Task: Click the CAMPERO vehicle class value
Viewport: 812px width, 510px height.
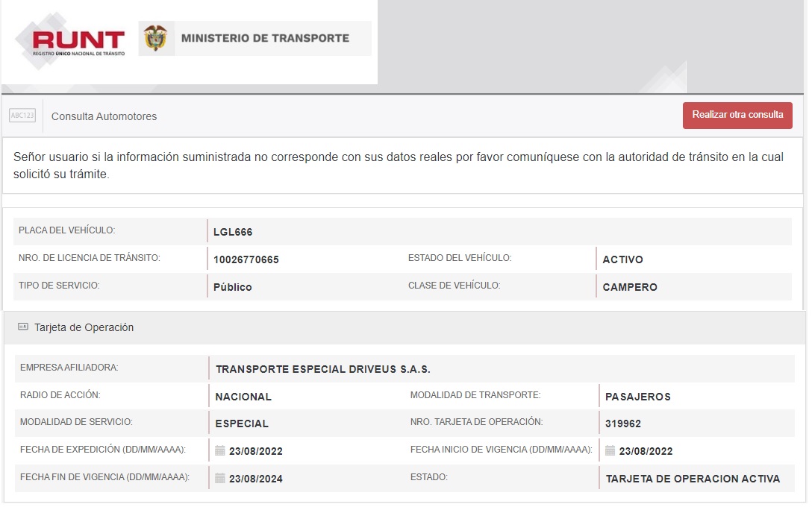Action: pyautogui.click(x=630, y=287)
